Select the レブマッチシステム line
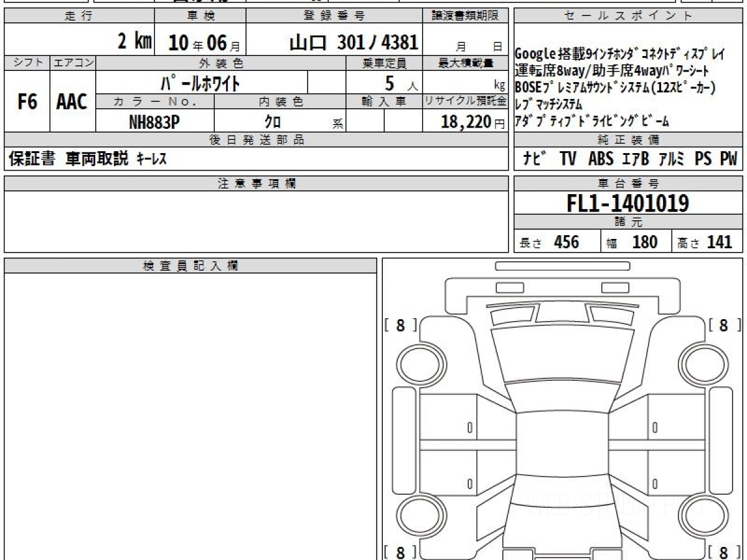 [x=548, y=105]
